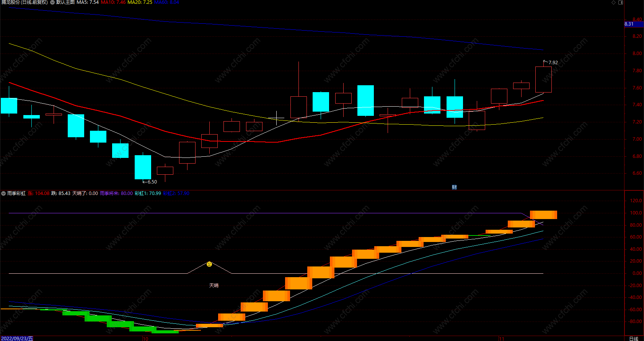Click the 彩虹1: 70.99 value
Image resolution: width=644 pixels, height=341 pixels.
(148, 193)
